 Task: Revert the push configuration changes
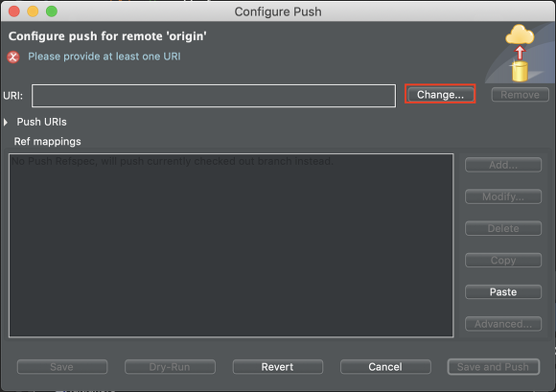278,367
